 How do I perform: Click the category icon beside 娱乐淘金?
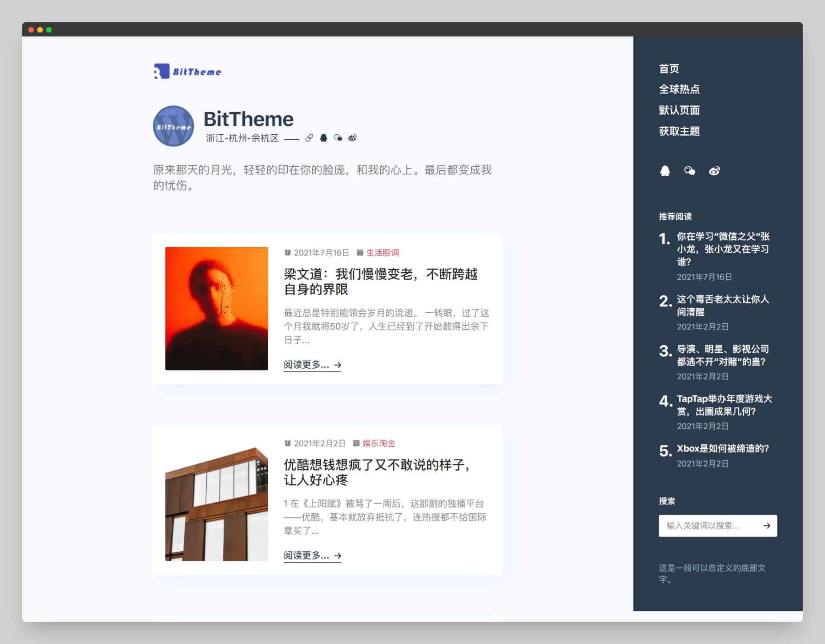pos(356,443)
